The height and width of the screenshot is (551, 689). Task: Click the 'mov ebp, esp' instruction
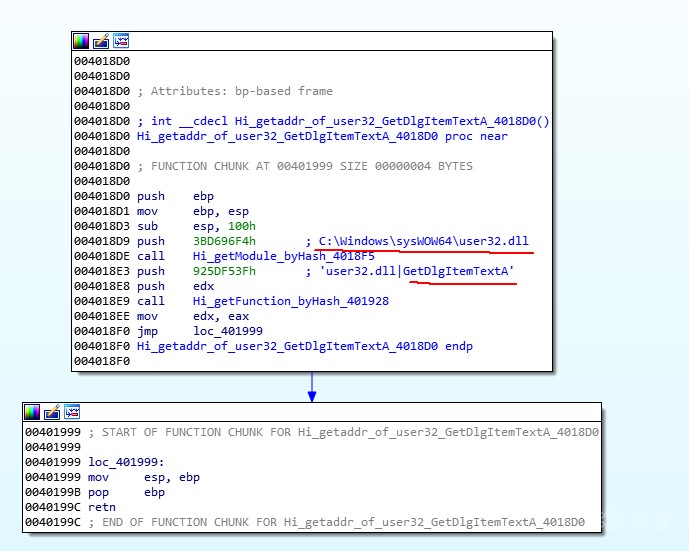(x=193, y=211)
